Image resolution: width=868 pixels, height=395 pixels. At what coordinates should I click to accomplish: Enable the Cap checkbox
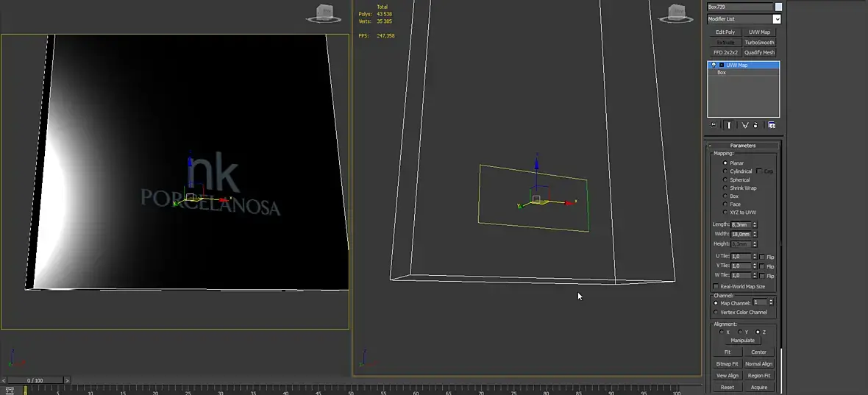tap(759, 171)
